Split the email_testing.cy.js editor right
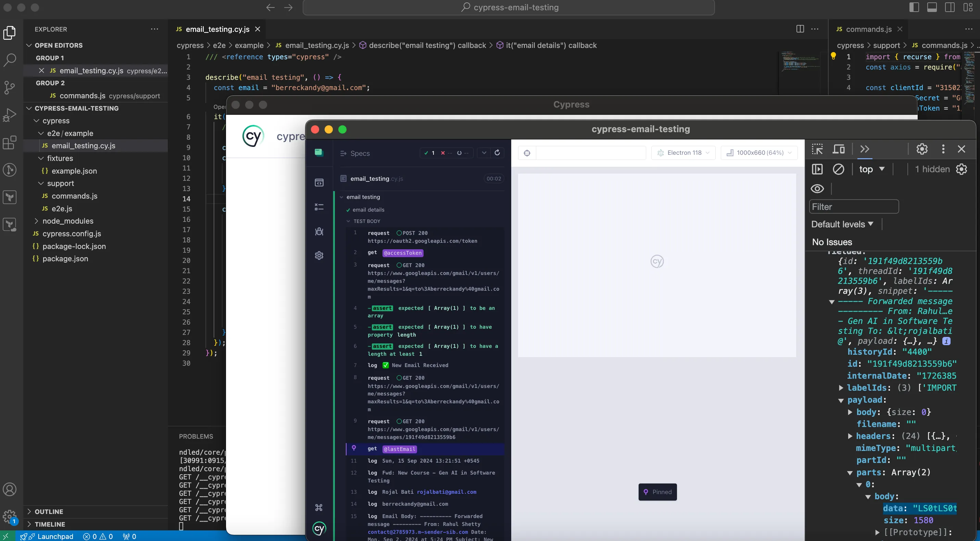The width and height of the screenshot is (980, 541). pyautogui.click(x=800, y=29)
